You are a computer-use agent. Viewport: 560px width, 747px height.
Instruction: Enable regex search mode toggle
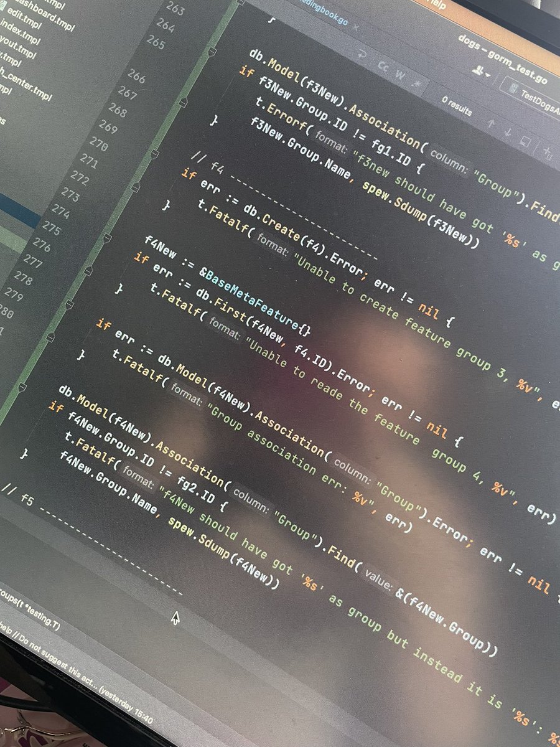click(x=416, y=83)
